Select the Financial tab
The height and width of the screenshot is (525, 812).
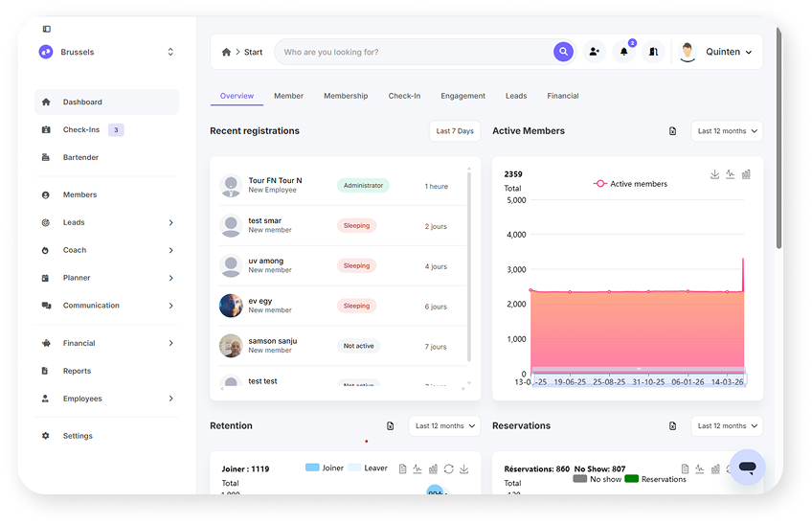pyautogui.click(x=563, y=96)
